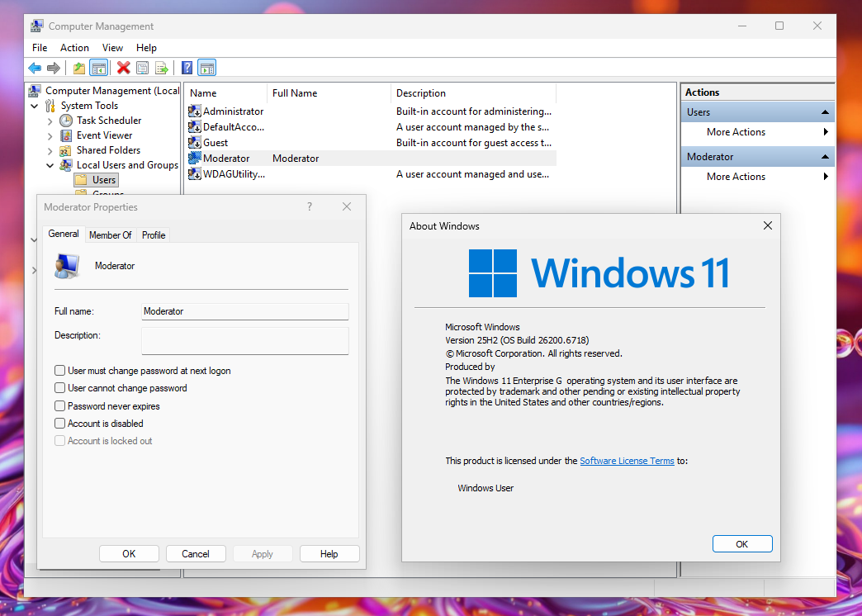
Task: Close the About Windows dialog
Action: click(x=768, y=225)
